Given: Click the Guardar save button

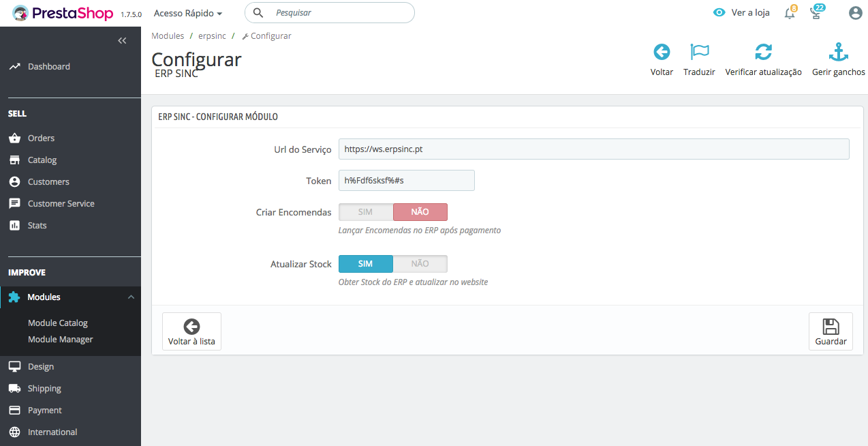Looking at the screenshot, I should (831, 331).
